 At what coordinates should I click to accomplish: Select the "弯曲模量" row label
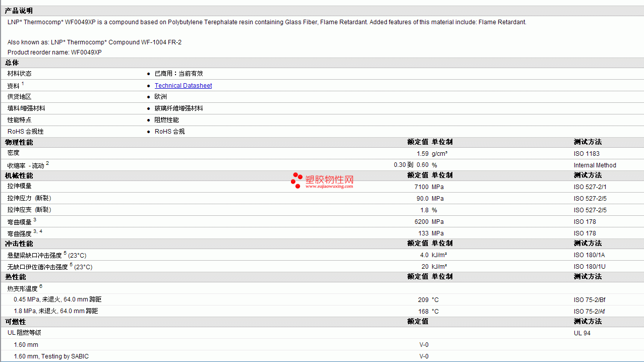(19, 222)
